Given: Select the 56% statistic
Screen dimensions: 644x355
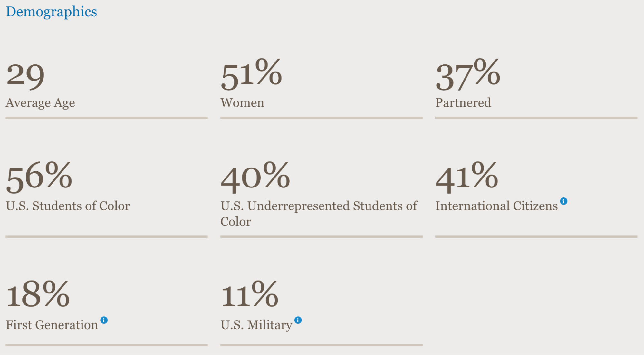Looking at the screenshot, I should (x=39, y=177).
